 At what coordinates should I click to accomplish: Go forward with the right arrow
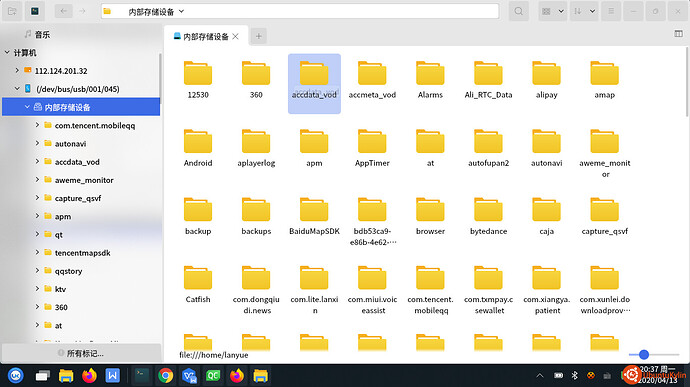[82, 11]
